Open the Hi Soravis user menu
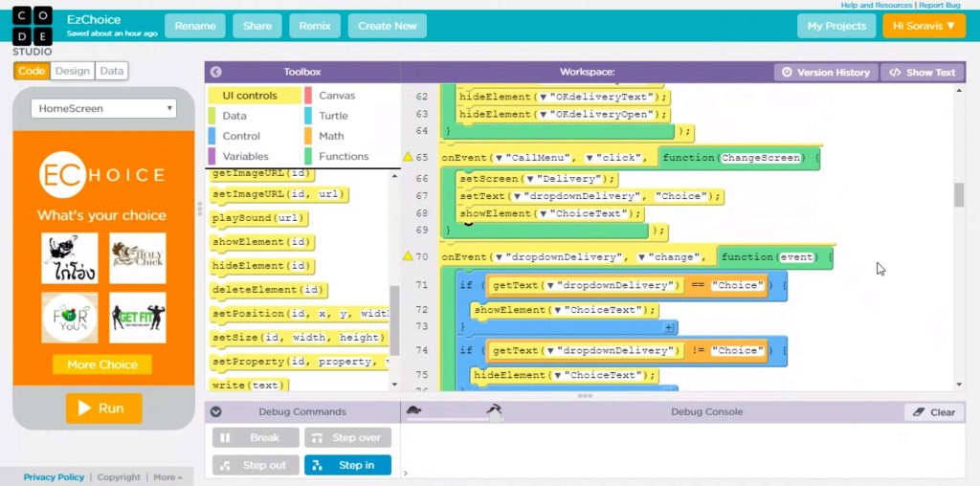The height and width of the screenshot is (486, 980). [924, 26]
